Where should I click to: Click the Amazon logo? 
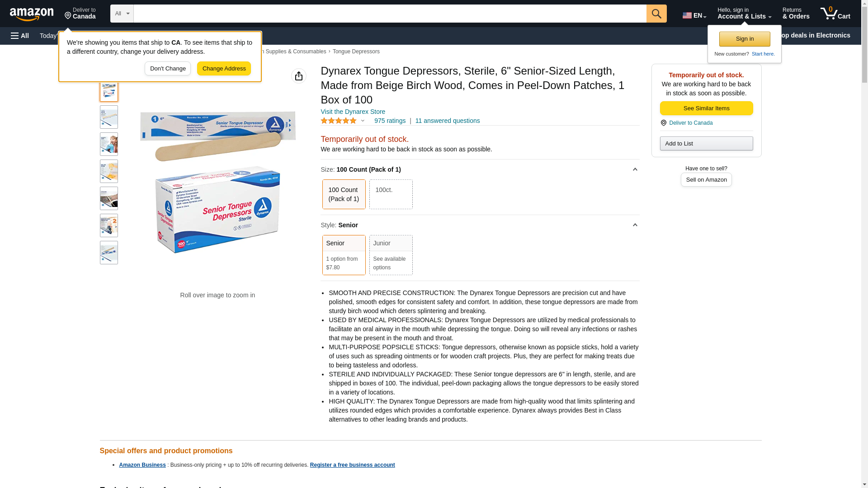click(32, 14)
